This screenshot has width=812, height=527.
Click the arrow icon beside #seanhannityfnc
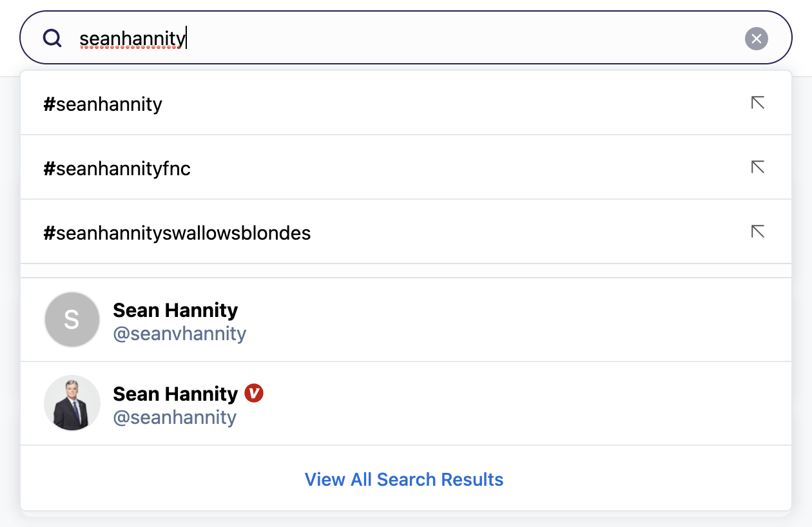pos(758,168)
